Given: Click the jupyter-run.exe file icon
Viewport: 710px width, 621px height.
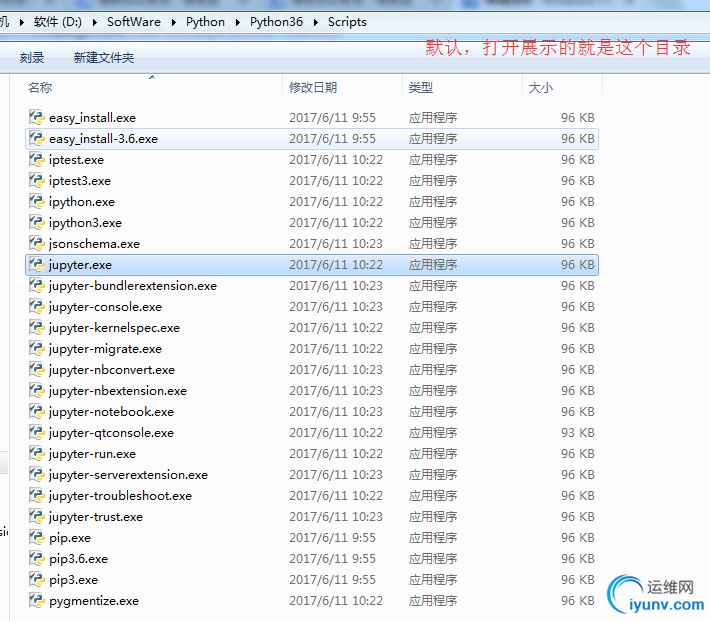Looking at the screenshot, I should [x=37, y=453].
